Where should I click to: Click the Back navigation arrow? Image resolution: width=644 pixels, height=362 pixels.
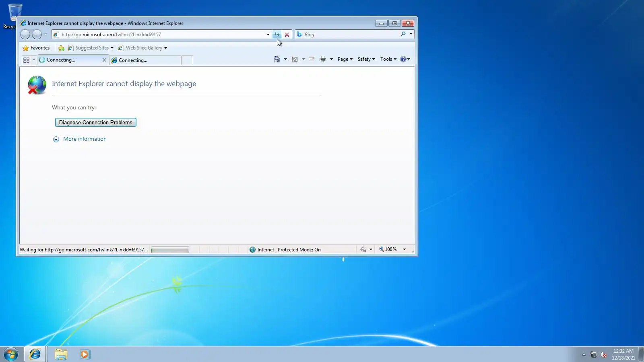[25, 35]
